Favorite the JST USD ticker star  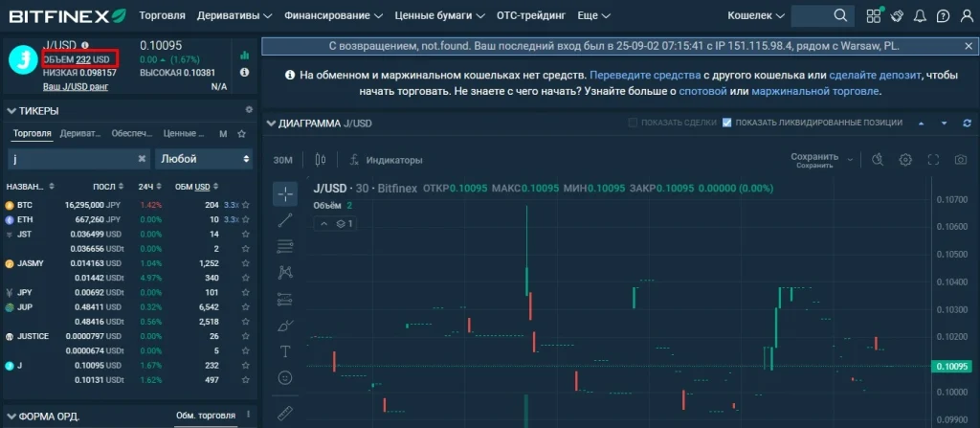coord(246,234)
